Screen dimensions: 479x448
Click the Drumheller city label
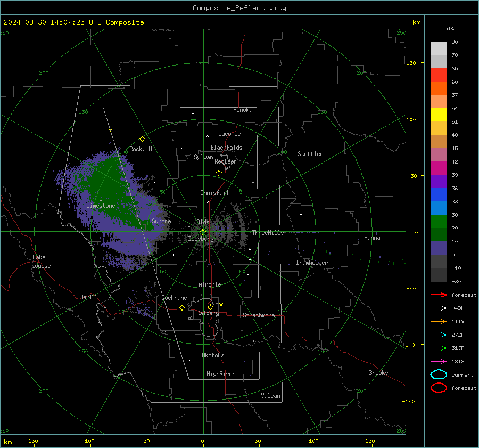click(x=312, y=263)
